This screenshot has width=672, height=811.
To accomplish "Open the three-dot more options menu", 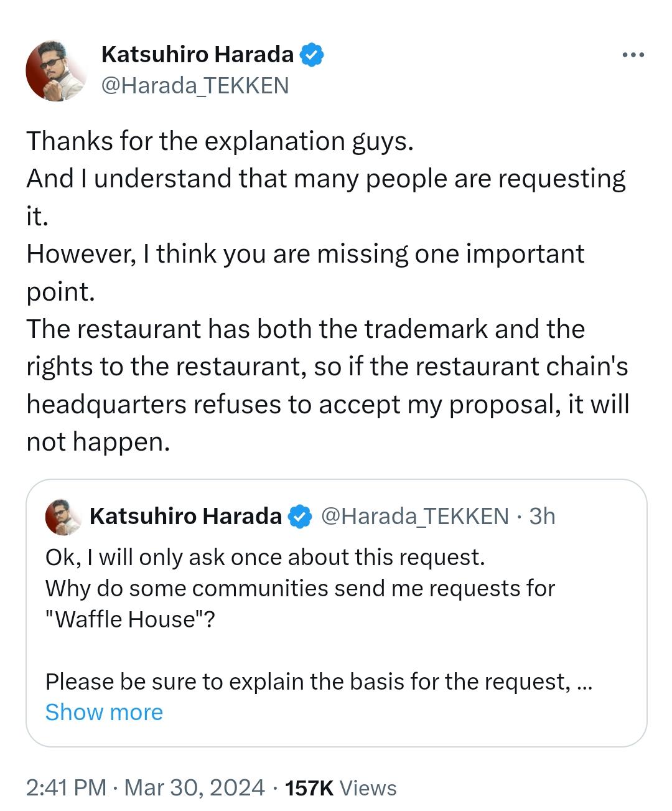I will (633, 55).
